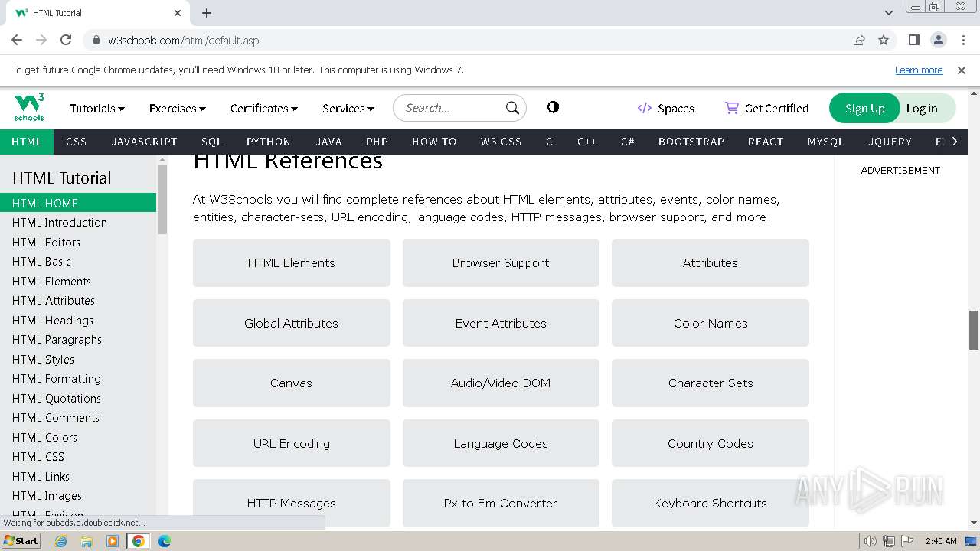Screen dimensions: 980x551
Task: Expand the Certificates dropdown
Action: tap(264, 108)
